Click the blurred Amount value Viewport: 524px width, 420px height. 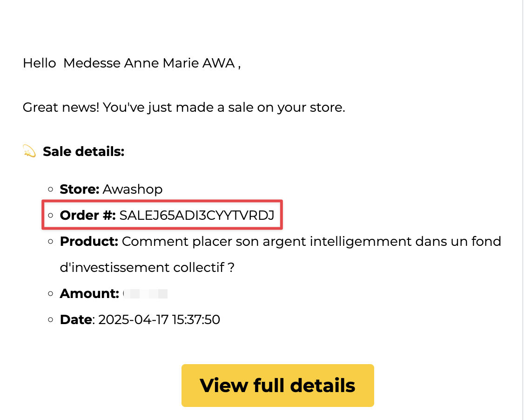(x=145, y=294)
